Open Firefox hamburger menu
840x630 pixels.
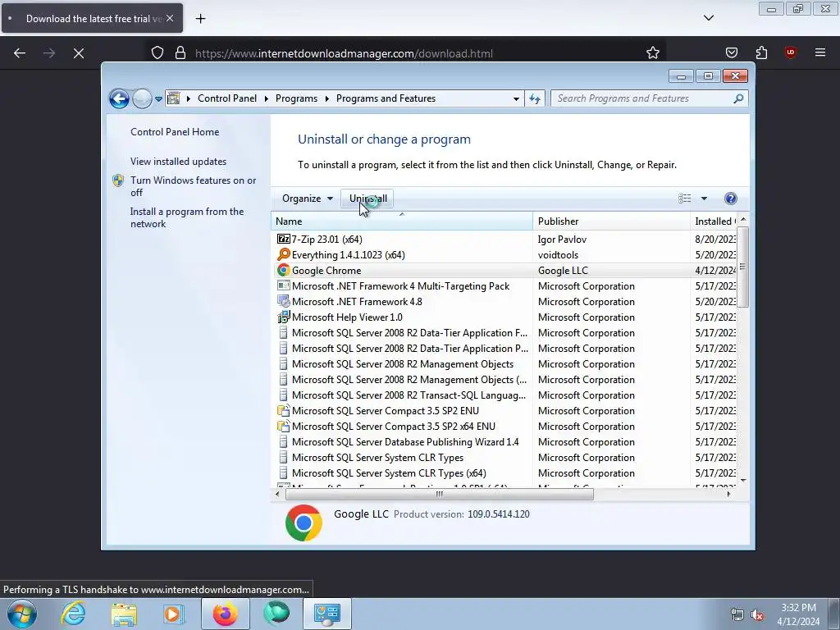[820, 52]
